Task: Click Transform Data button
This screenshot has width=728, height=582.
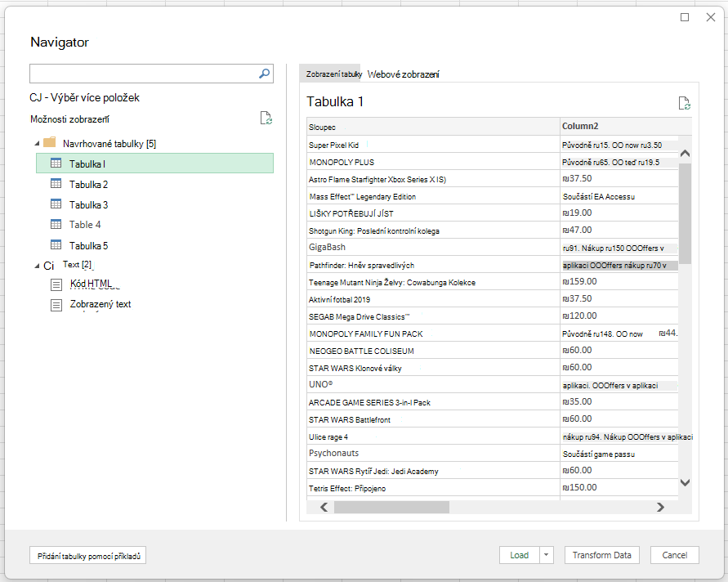Action: (601, 555)
